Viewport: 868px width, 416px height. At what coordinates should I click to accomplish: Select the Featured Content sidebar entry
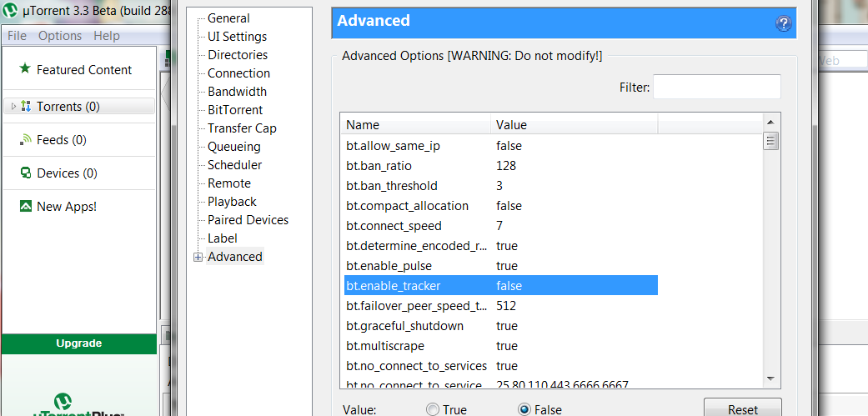click(84, 70)
